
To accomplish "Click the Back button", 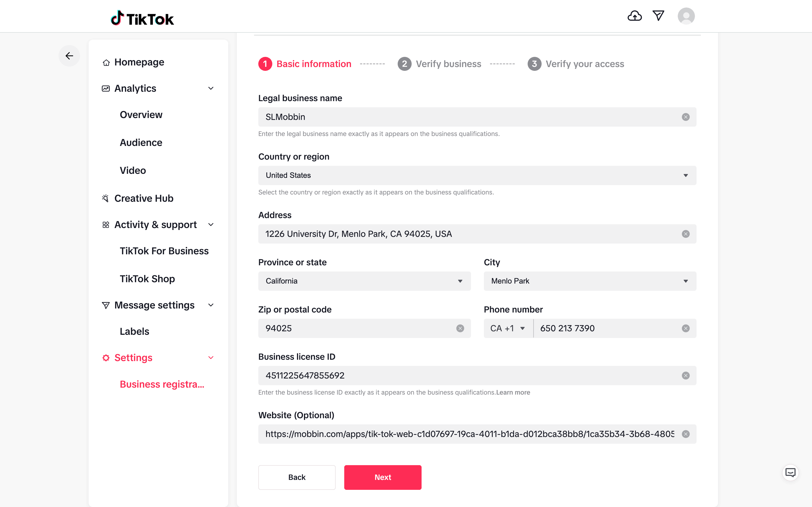I will (297, 477).
